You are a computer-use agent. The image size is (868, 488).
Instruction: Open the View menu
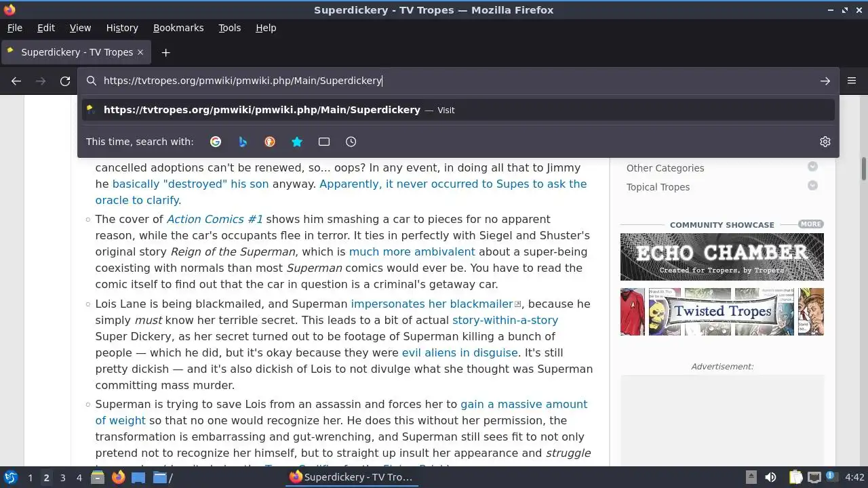(80, 28)
